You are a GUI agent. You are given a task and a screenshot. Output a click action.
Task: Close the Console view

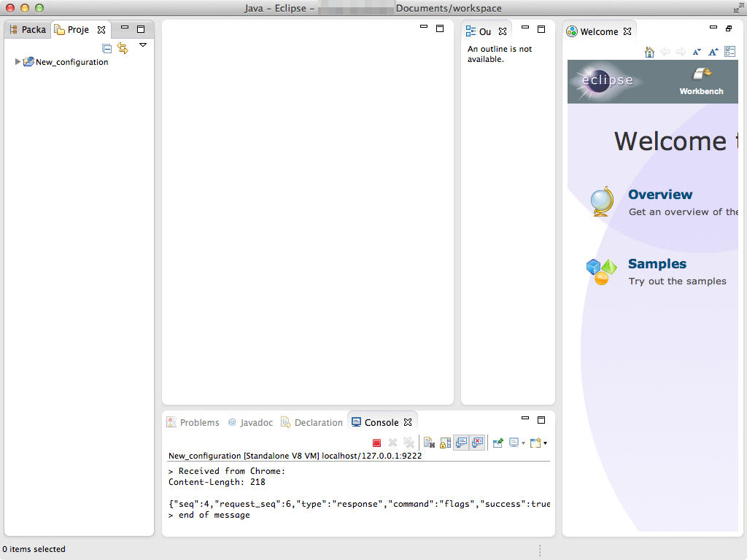point(408,422)
